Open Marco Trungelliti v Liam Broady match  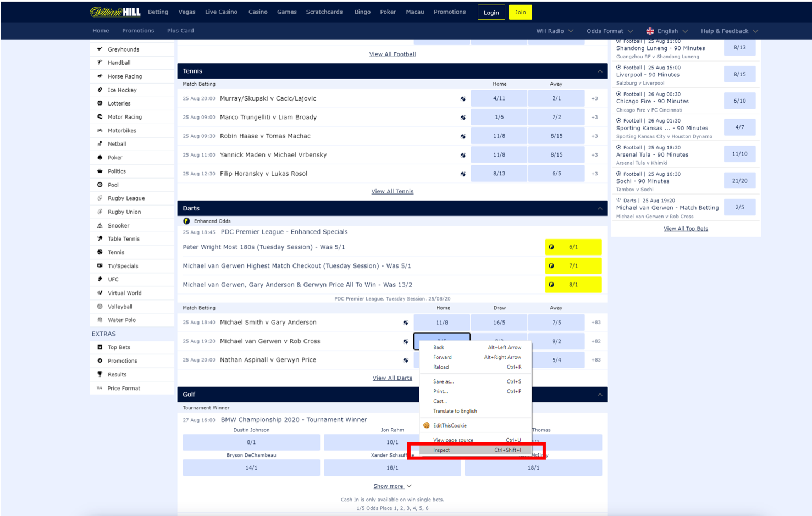coord(268,117)
